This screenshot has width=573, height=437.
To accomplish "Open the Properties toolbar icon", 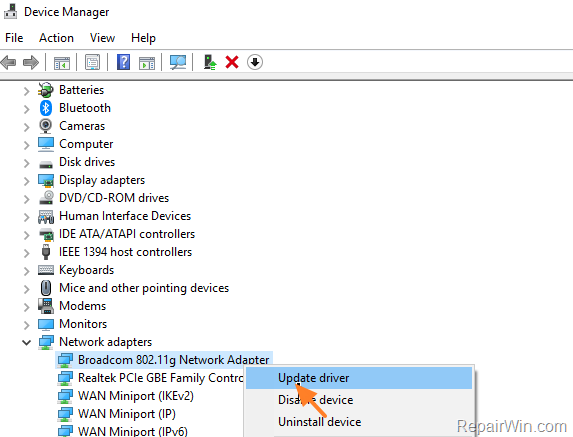I will pyautogui.click(x=92, y=62).
